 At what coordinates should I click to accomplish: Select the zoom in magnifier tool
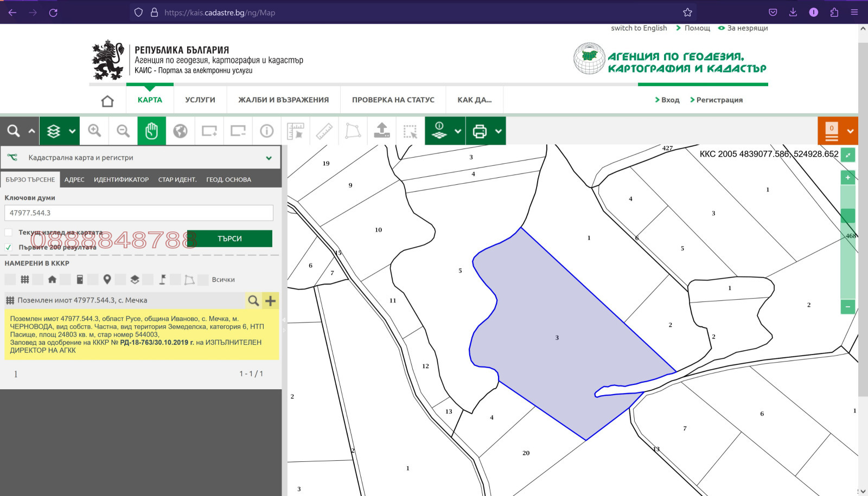[x=94, y=131]
